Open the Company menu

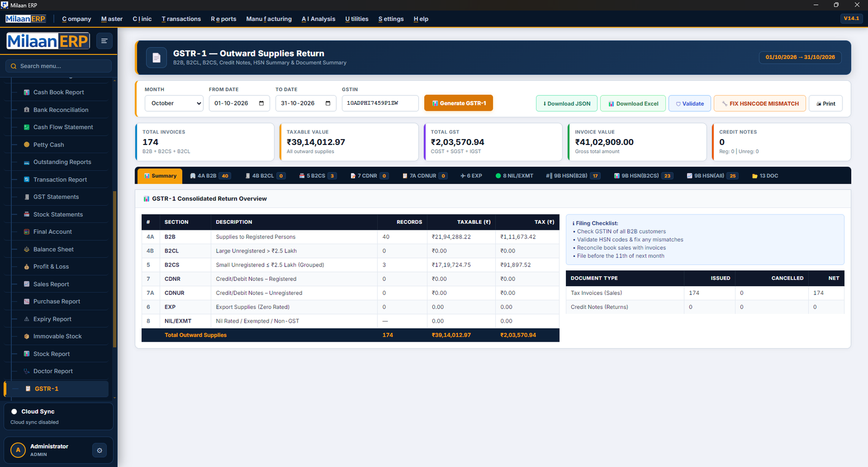76,19
